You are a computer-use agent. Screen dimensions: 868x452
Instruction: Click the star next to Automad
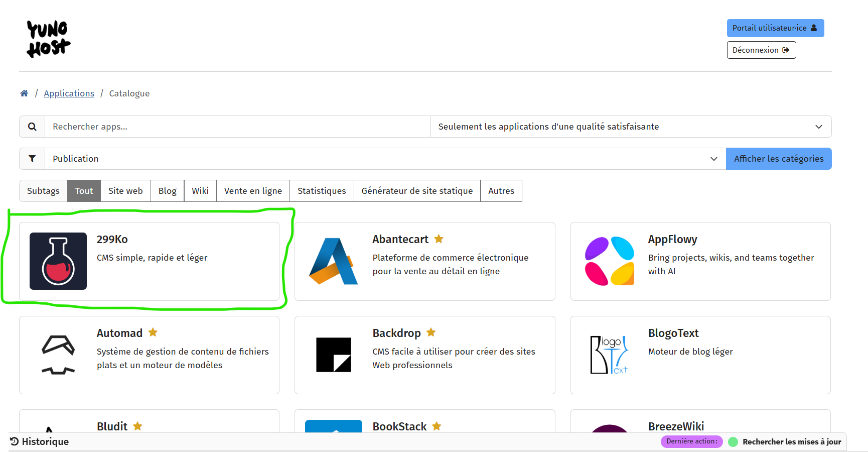tap(153, 332)
